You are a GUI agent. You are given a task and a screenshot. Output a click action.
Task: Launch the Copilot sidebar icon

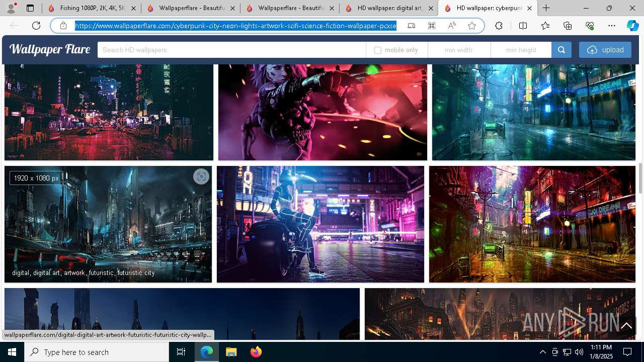pos(632,26)
